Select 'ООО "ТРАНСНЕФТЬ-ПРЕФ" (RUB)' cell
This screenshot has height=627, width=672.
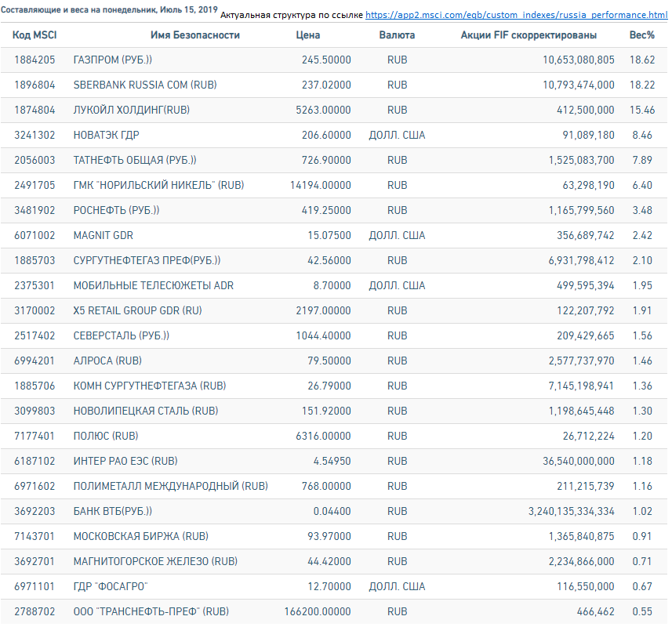[151, 611]
